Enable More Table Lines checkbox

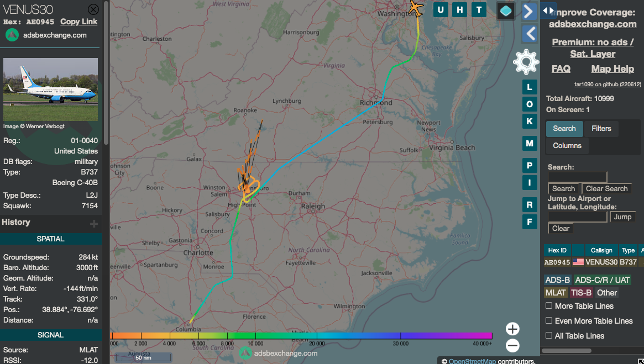point(549,306)
